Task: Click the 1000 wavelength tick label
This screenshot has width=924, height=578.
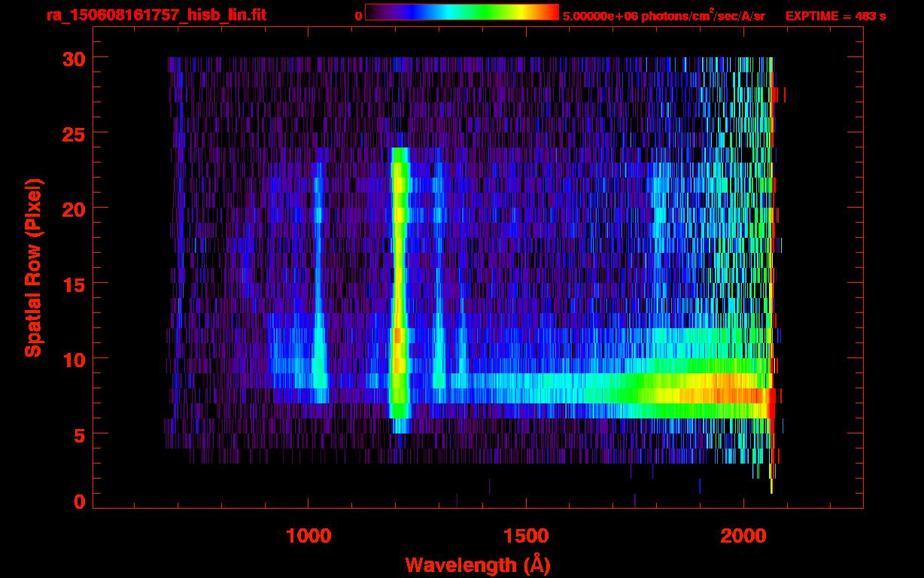Action: click(x=308, y=535)
